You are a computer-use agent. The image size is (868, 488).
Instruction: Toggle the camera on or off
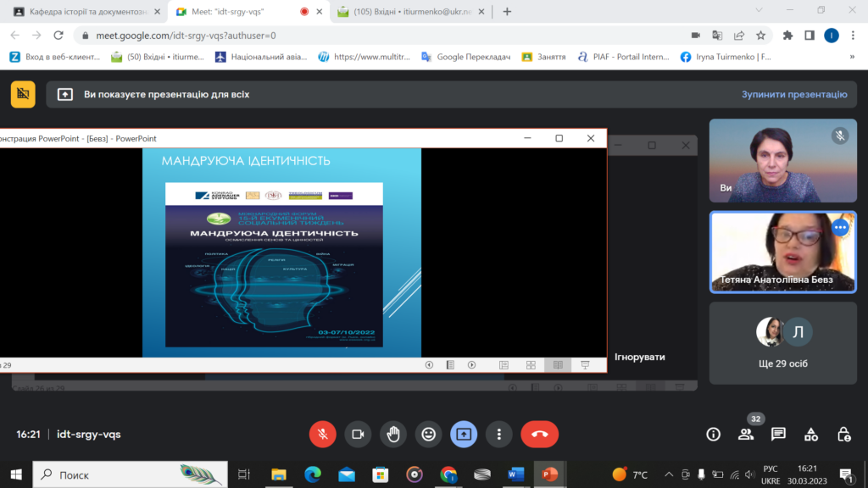358,434
